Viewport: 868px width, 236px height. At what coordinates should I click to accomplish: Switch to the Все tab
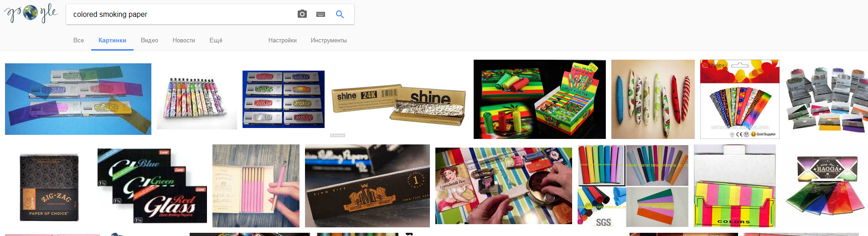coord(78,40)
